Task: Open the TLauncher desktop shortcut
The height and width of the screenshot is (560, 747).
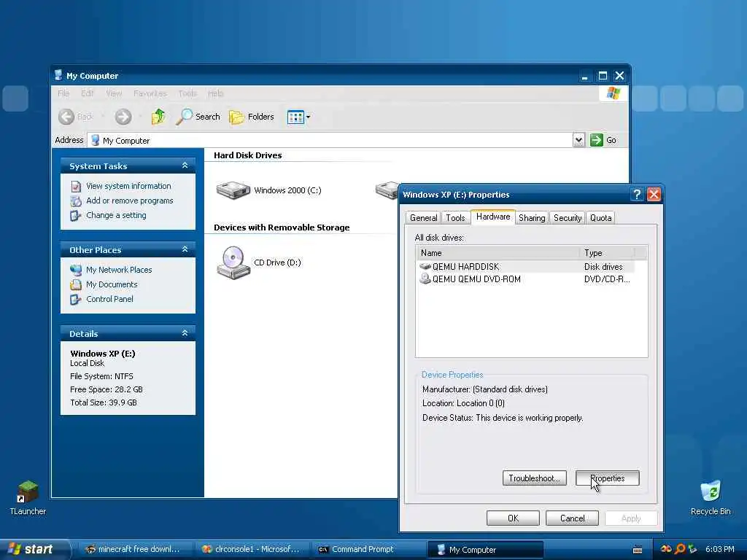Action: tap(28, 497)
